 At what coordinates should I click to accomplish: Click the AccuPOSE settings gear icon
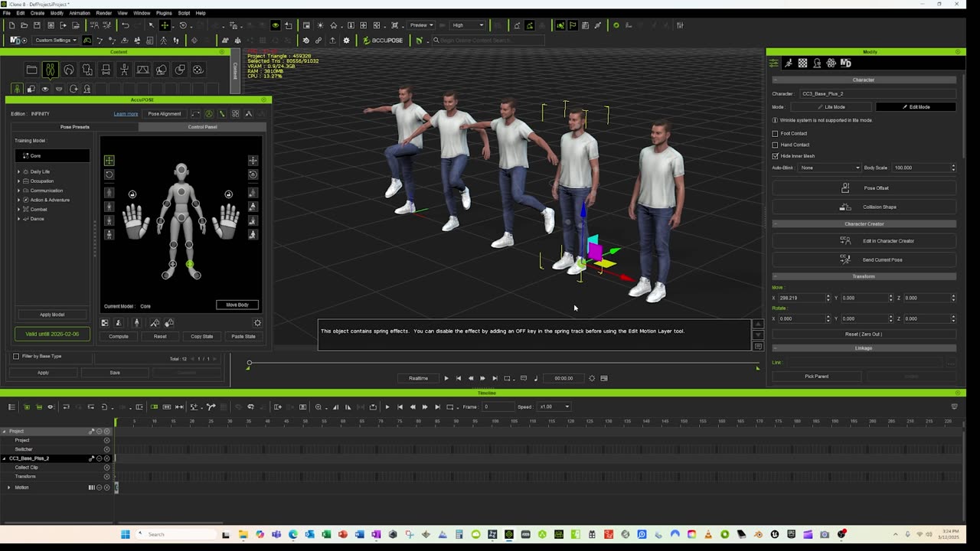pos(257,323)
